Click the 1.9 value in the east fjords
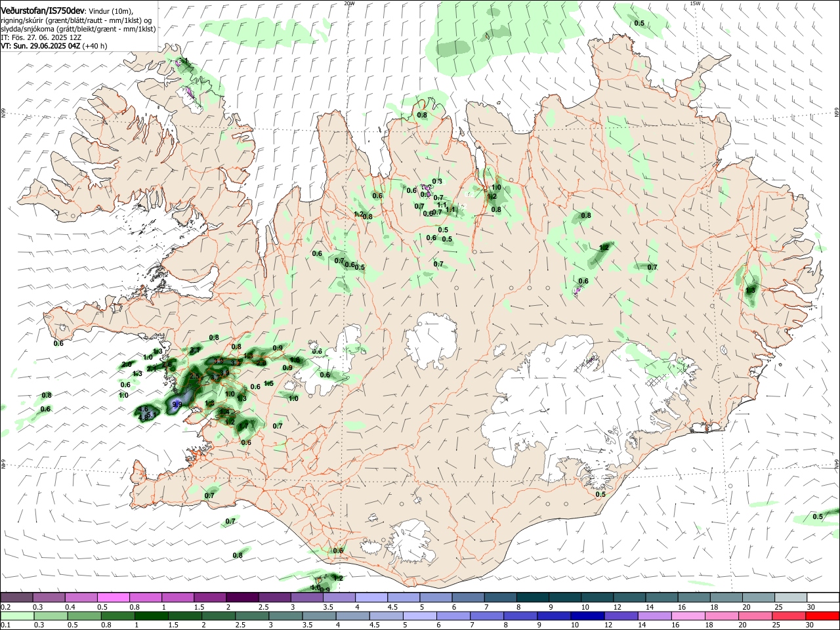The height and width of the screenshot is (630, 840). point(751,289)
